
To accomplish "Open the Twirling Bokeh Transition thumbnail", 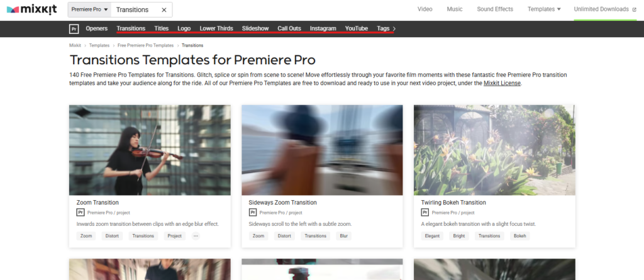I will (494, 150).
